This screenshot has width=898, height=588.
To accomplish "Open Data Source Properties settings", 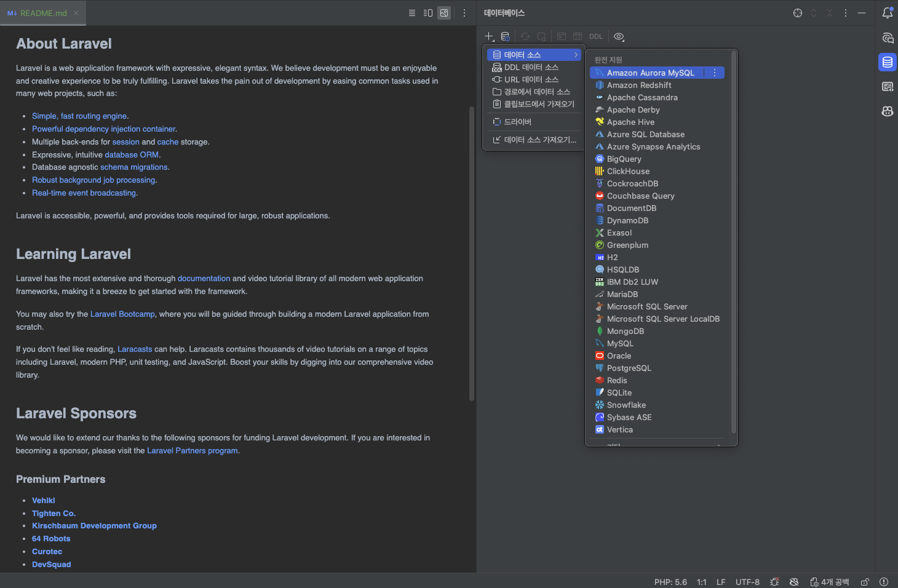I will [505, 36].
